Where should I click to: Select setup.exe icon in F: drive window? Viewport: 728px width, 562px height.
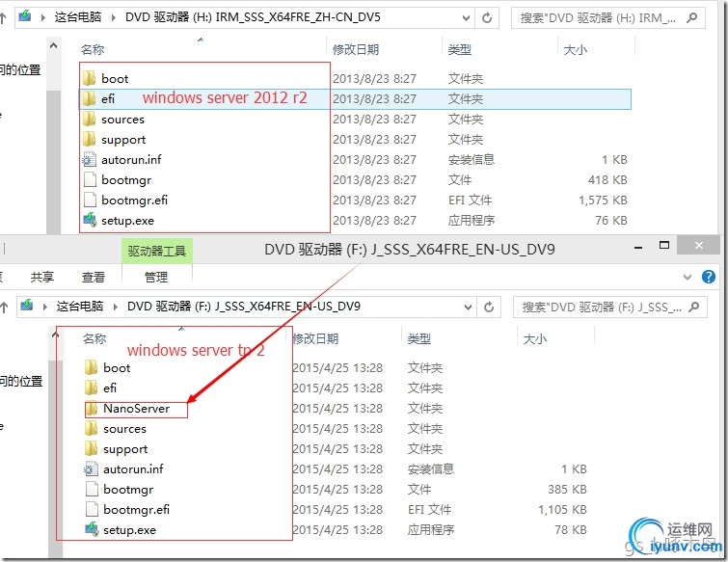pyautogui.click(x=91, y=529)
